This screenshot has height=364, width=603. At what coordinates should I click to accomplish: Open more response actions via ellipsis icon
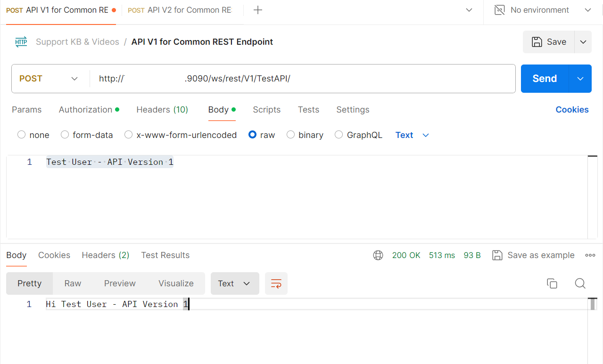pyautogui.click(x=590, y=255)
